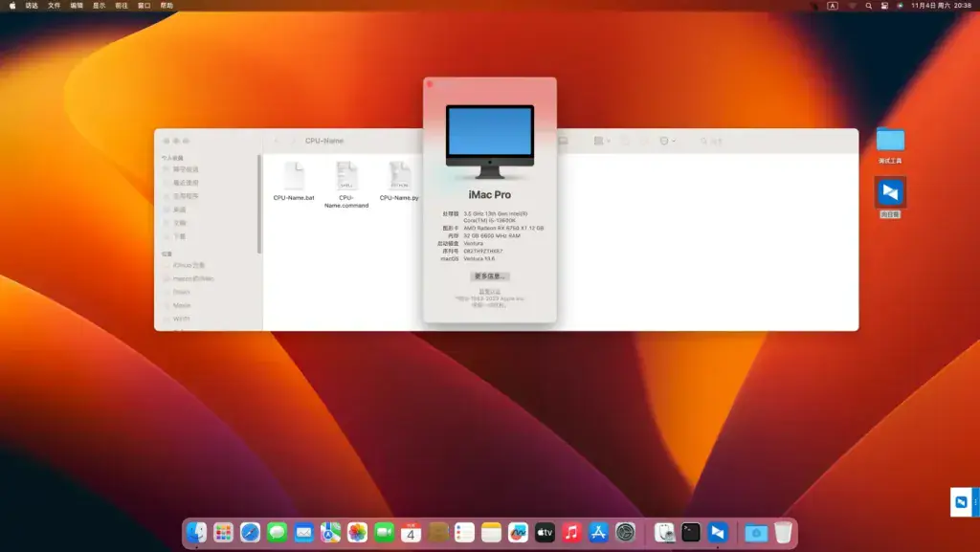This screenshot has width=980, height=552.
Task: Click the floating blue widget at right edge
Action: (x=963, y=502)
